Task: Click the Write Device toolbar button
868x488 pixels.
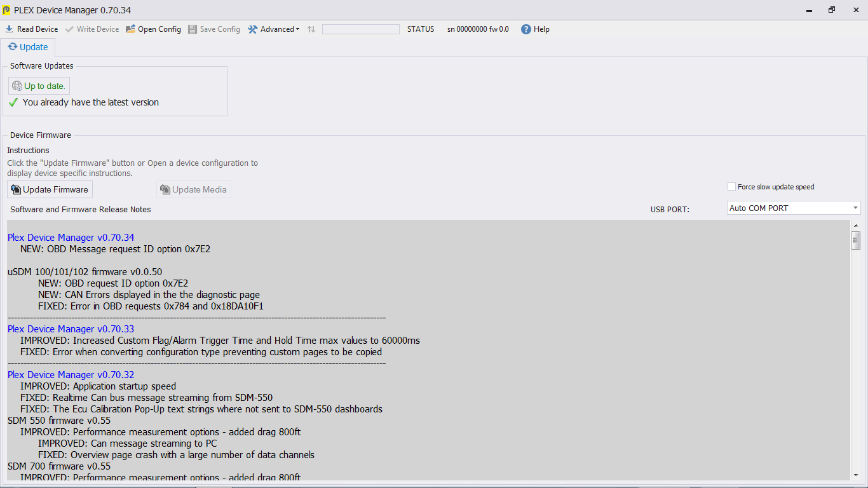Action: [x=92, y=29]
